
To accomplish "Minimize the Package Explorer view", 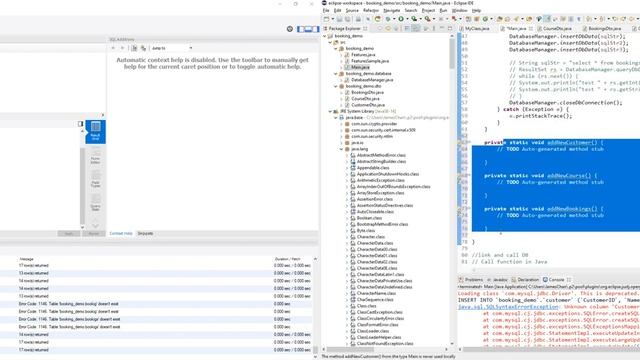I will pyautogui.click(x=442, y=28).
